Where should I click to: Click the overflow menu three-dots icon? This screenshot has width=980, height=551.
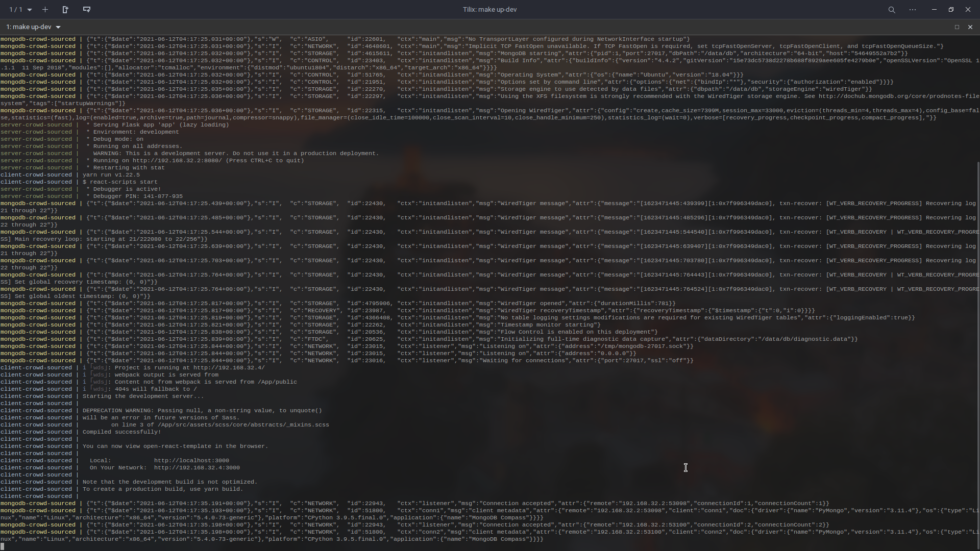pyautogui.click(x=913, y=9)
